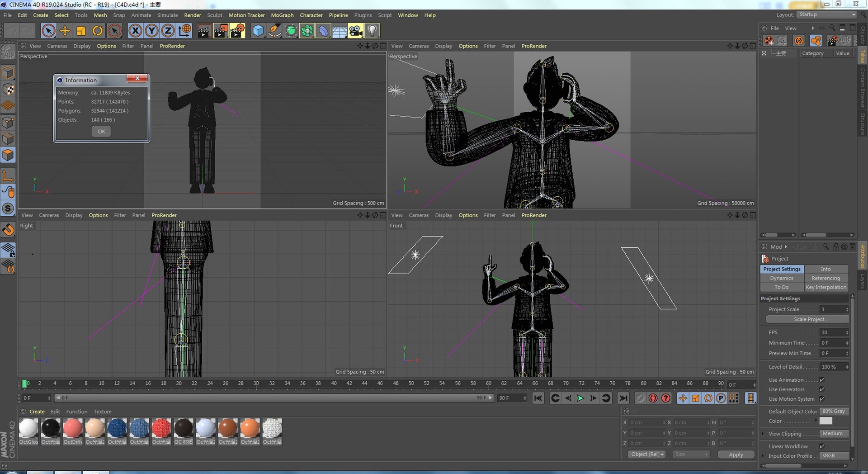Enable Texture mode checkered icon

8,89
